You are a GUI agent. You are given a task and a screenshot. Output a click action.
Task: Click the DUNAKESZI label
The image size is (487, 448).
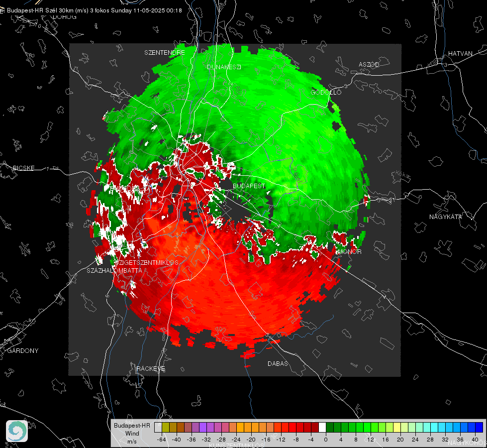(x=224, y=67)
